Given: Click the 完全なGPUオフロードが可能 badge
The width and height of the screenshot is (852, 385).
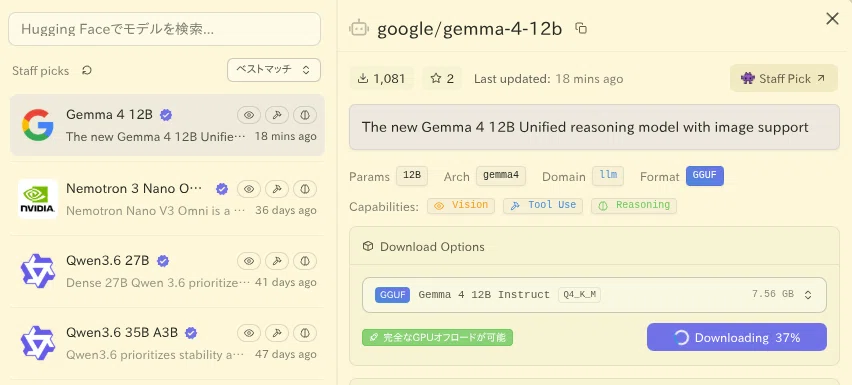Looking at the screenshot, I should [437, 337].
